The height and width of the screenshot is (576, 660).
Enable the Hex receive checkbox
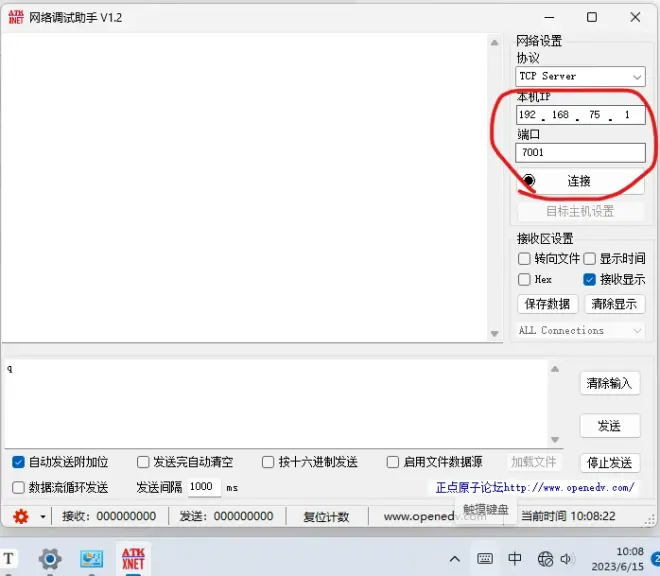click(x=525, y=280)
